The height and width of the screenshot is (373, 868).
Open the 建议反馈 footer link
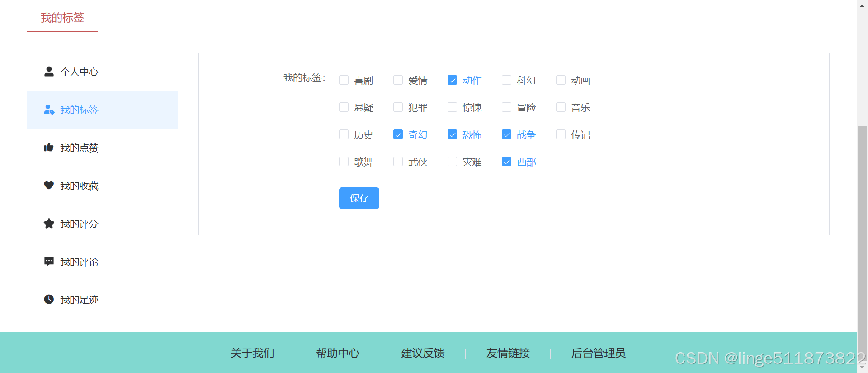click(x=423, y=353)
